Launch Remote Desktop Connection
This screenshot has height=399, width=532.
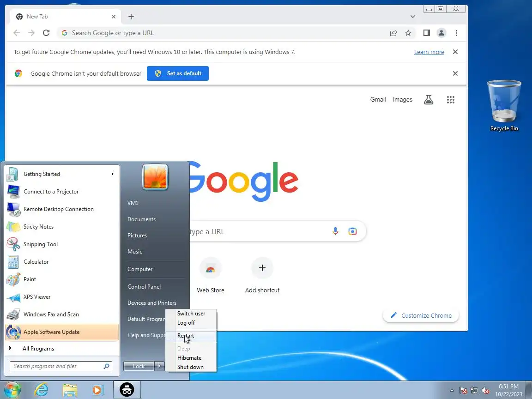point(62,209)
